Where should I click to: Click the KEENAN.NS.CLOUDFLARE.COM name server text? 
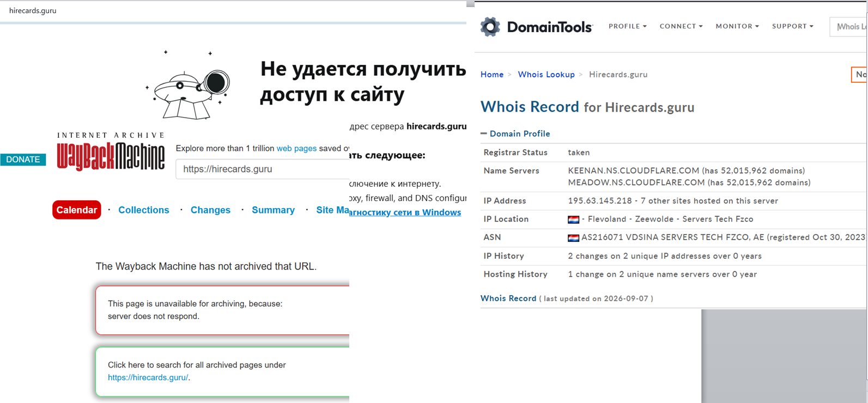pos(633,171)
